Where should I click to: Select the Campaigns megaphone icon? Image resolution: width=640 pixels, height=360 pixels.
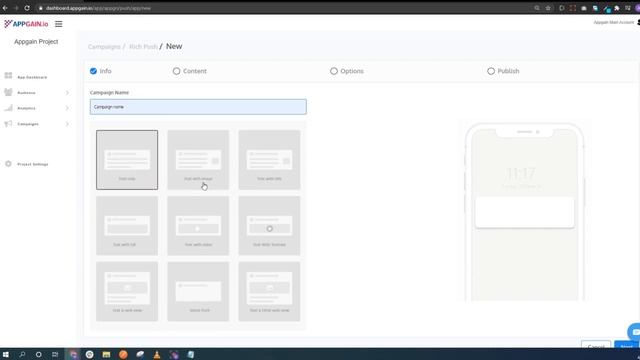[x=8, y=123]
